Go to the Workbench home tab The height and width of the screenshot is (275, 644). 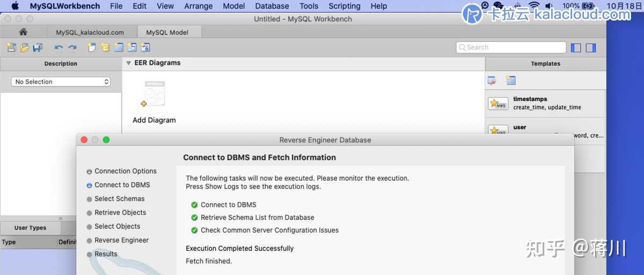23,32
